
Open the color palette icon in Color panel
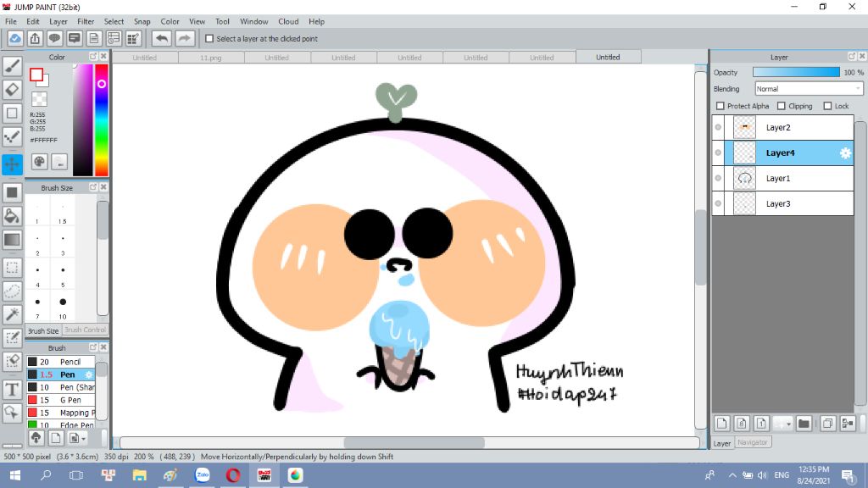tap(39, 162)
